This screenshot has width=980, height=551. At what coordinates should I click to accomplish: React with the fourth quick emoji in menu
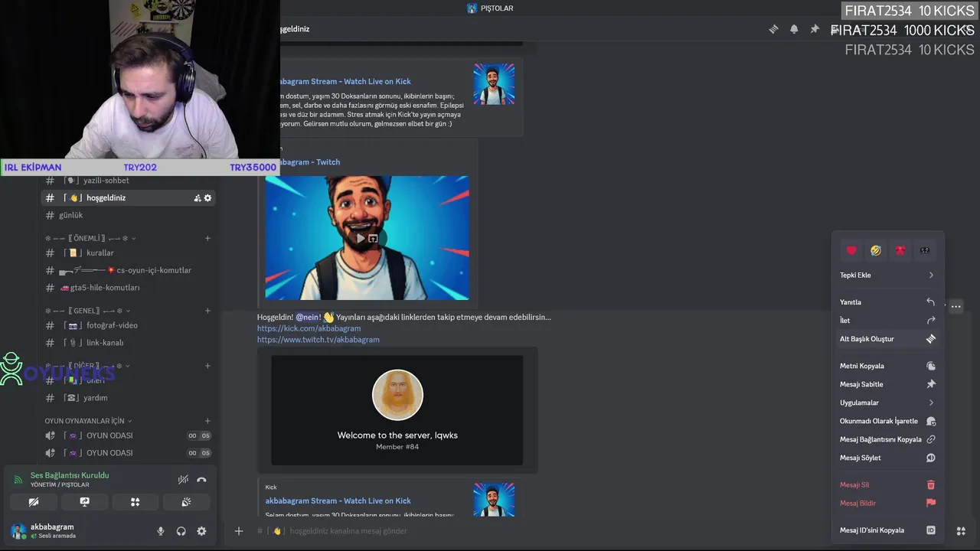point(925,250)
